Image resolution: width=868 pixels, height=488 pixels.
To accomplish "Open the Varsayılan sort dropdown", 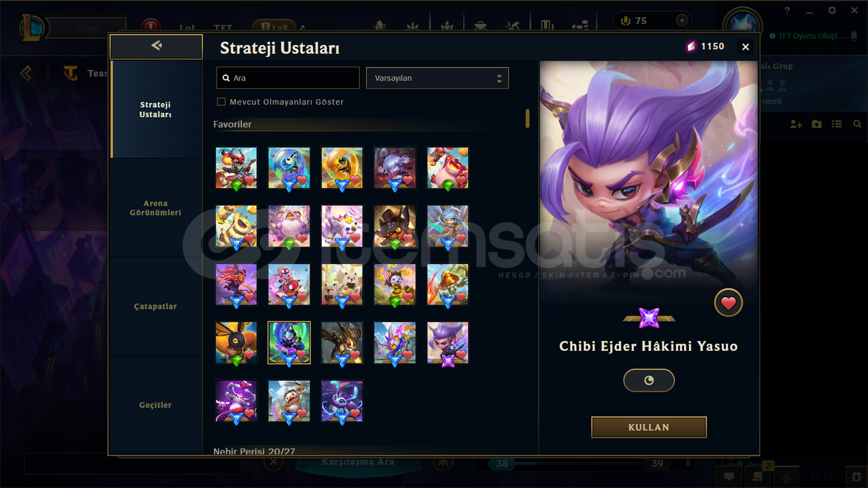I will (x=437, y=78).
